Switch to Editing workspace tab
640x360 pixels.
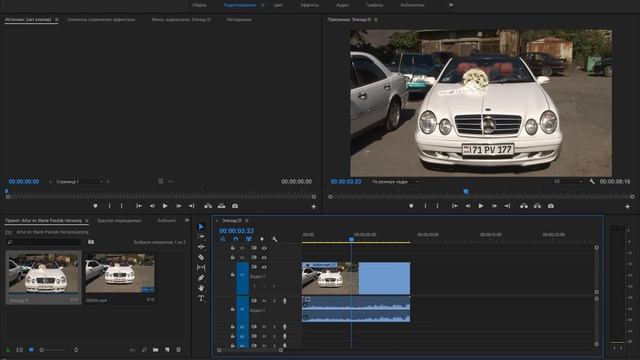[240, 5]
